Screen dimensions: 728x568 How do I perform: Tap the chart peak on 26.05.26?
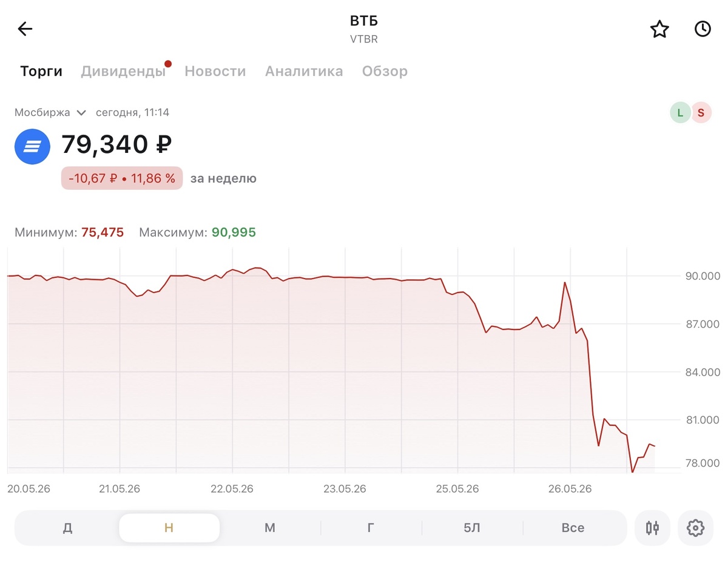565,283
